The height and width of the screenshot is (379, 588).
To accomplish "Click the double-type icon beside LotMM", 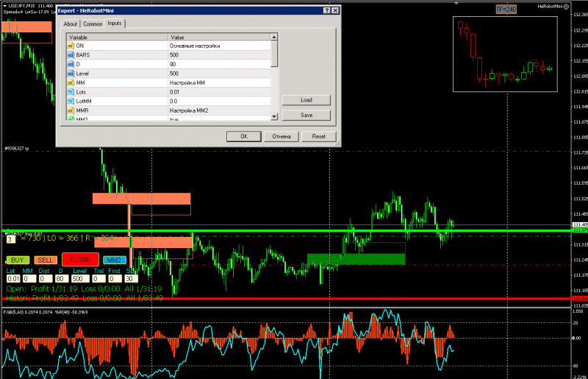I will pos(71,101).
